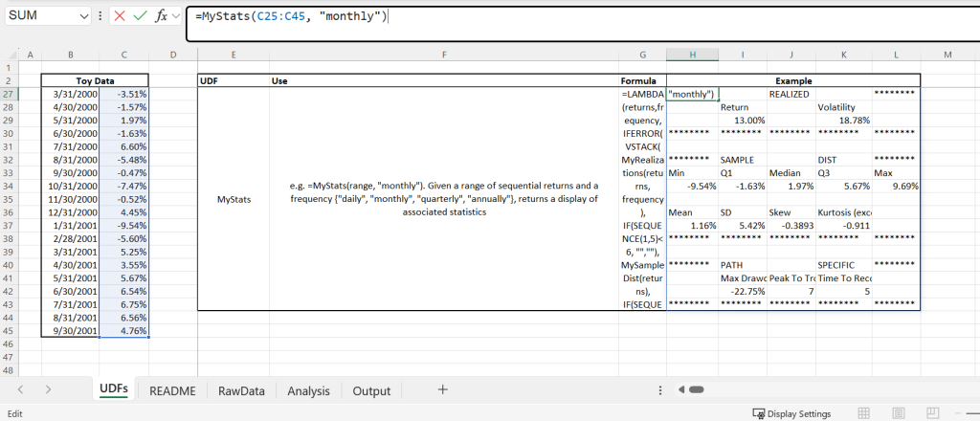Open the RawData sheet tab

tap(241, 390)
